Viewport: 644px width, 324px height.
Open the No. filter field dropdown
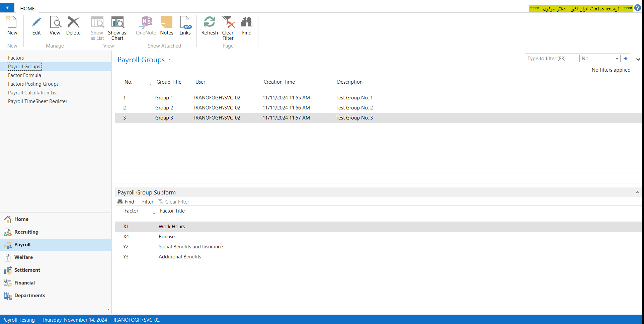pyautogui.click(x=617, y=59)
